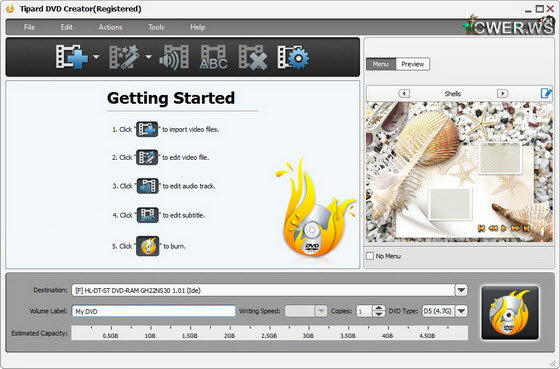The width and height of the screenshot is (560, 369).
Task: Click the Destination field showing DVD-RAM drive
Action: [x=263, y=290]
